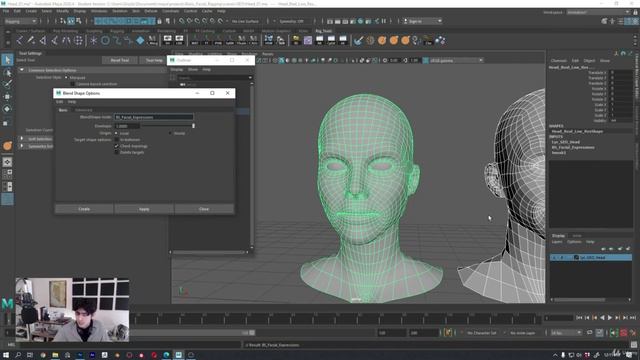
Task: Activate the Rotate tool in toolbox
Action: point(7,109)
